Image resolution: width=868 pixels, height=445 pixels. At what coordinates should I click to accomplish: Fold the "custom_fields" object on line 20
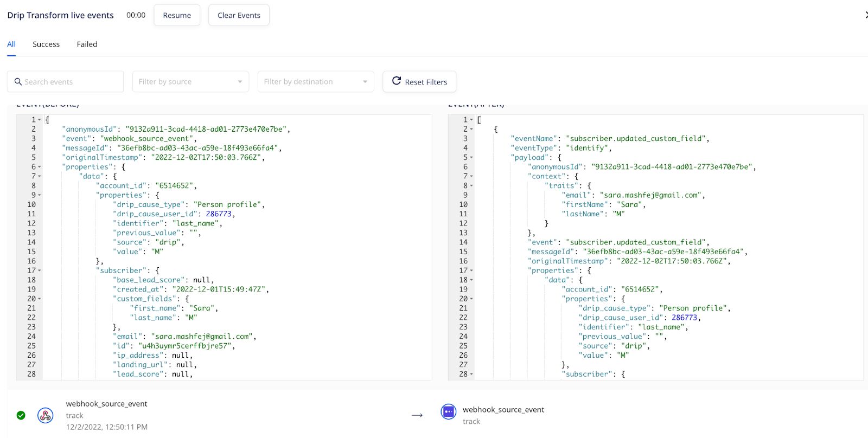pyautogui.click(x=40, y=299)
